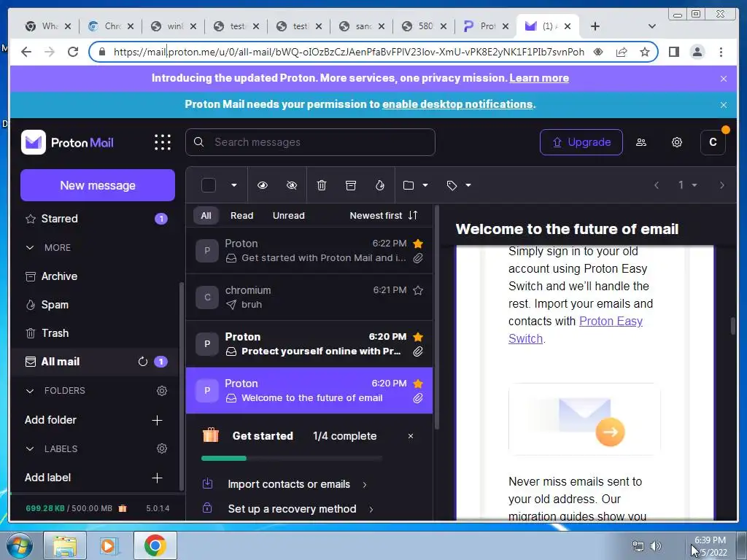Select message via chromium avatar C
The image size is (747, 560).
click(x=207, y=297)
